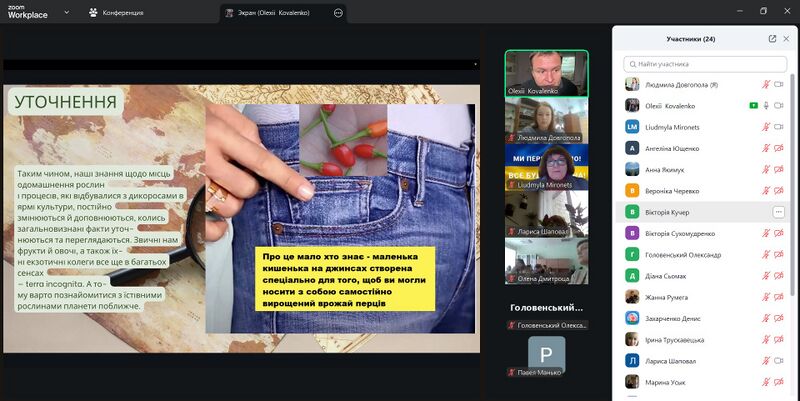800x401 pixels.
Task: Open more options for Вікторія Кучер
Action: [779, 212]
